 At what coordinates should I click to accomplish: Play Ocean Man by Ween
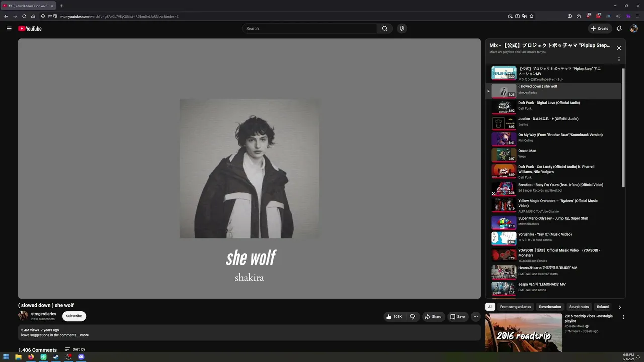(553, 156)
